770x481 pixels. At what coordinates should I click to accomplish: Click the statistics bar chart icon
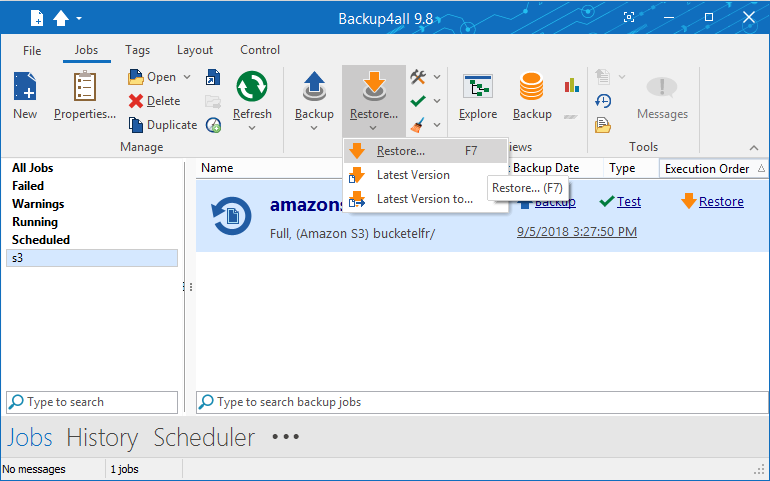(571, 85)
